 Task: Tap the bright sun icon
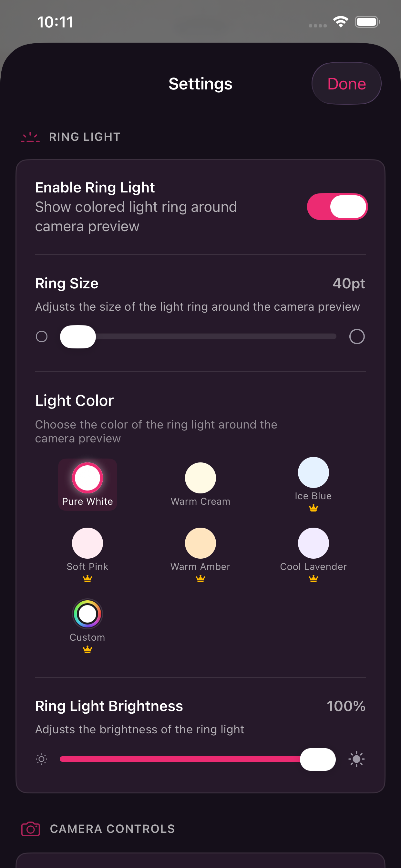pyautogui.click(x=356, y=759)
